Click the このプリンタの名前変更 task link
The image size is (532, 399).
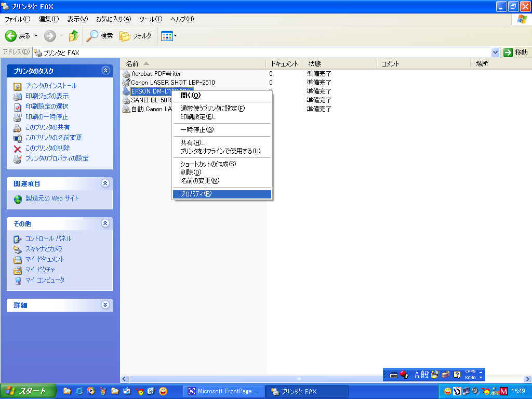[x=54, y=138]
